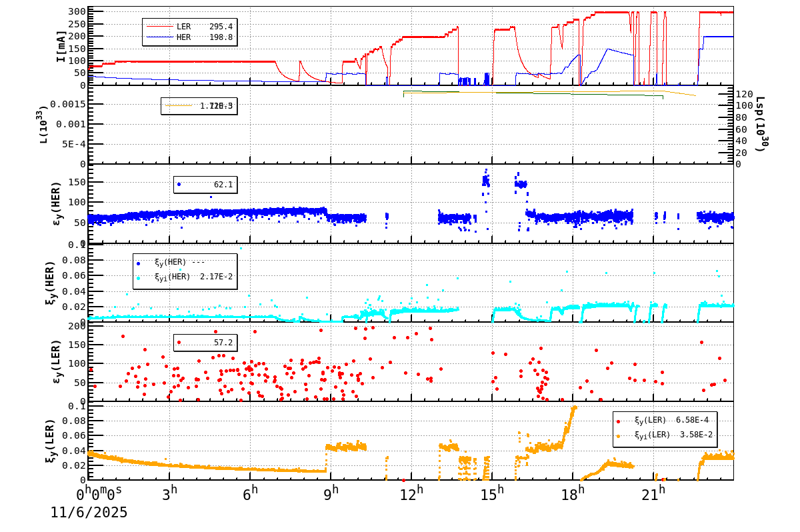Click the 20 tick on the Lsp axis
Viewport: 800px width, 532px height.
click(742, 153)
